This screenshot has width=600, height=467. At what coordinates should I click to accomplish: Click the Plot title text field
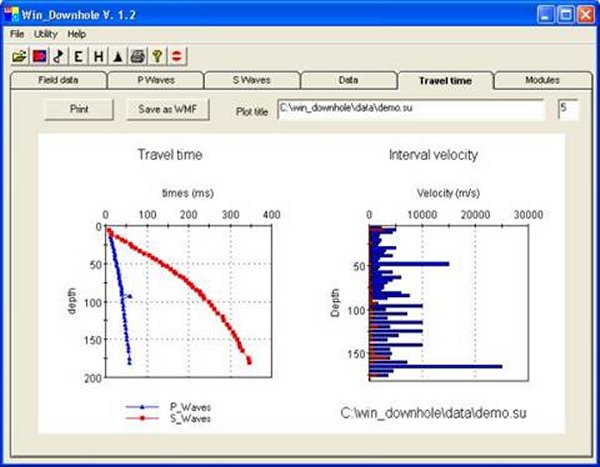[410, 108]
